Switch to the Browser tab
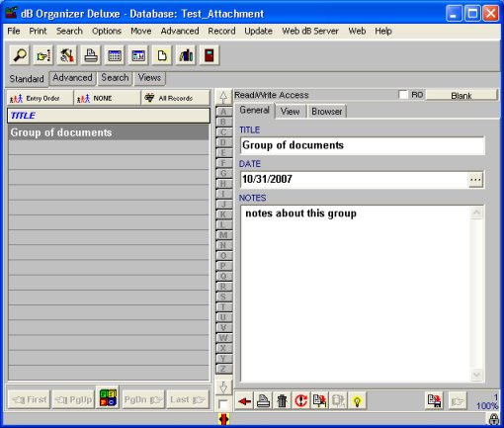 click(327, 112)
